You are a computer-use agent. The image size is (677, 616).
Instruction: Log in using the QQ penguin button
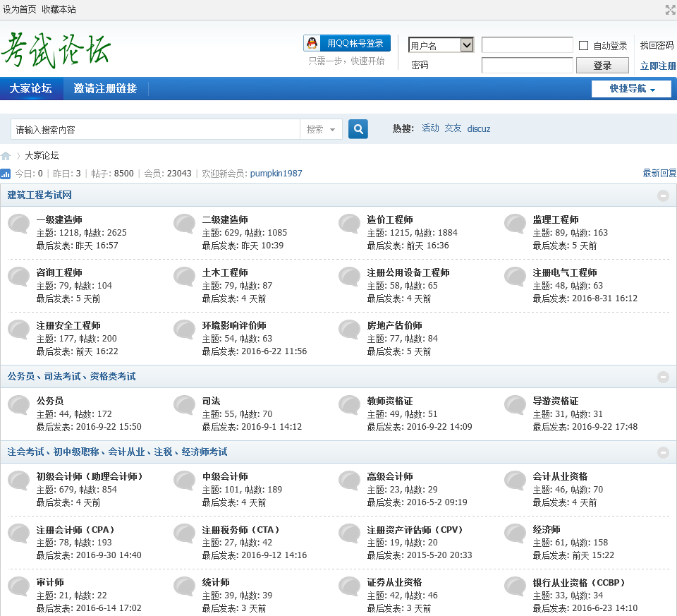pos(347,44)
